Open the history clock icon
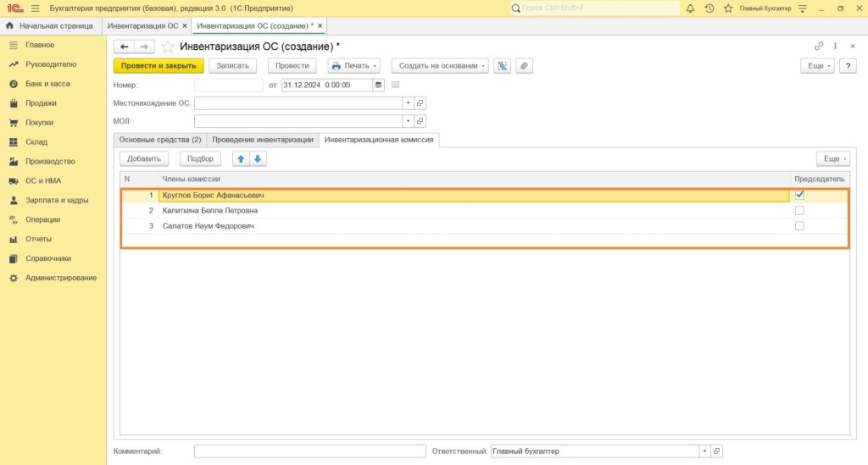 (x=709, y=8)
